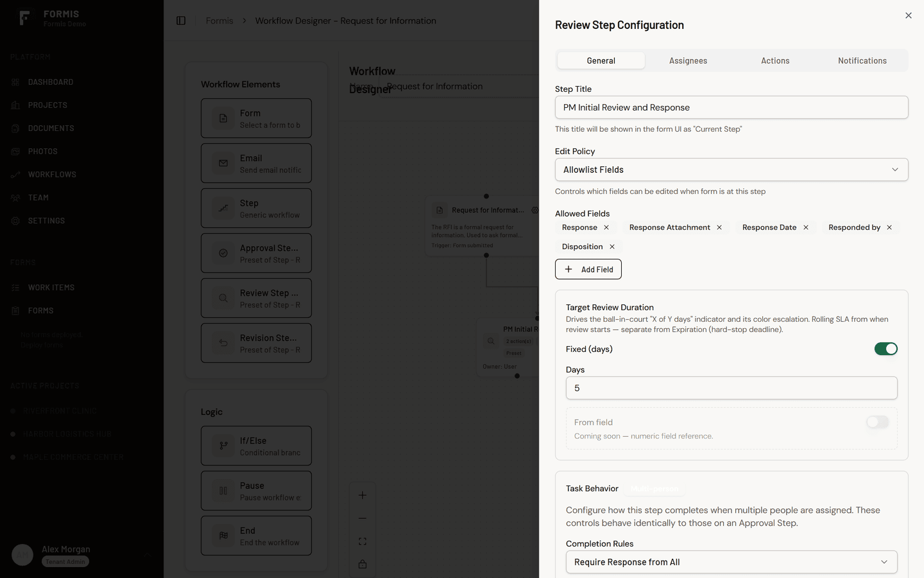The width and height of the screenshot is (924, 578).
Task: Select the Maple Commerce Center project
Action: (x=73, y=457)
